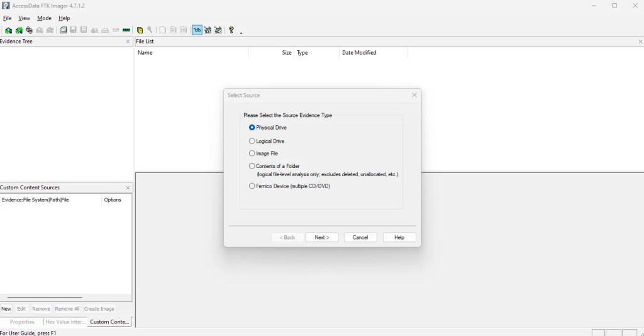Click the question mark help toolbar icon
The height and width of the screenshot is (336, 644).
point(231,30)
